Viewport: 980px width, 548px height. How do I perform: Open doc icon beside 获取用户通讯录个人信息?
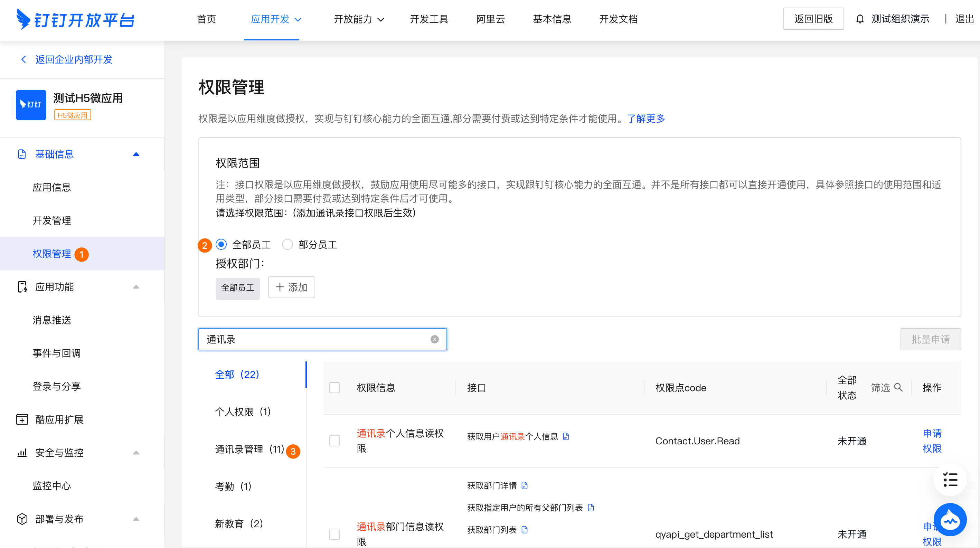(x=566, y=437)
